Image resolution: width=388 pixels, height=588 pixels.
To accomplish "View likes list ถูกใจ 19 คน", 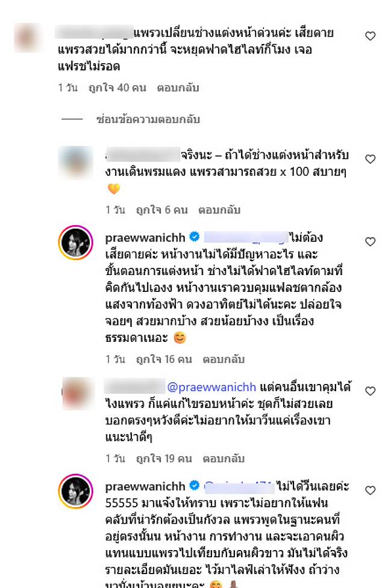I will pyautogui.click(x=164, y=459).
